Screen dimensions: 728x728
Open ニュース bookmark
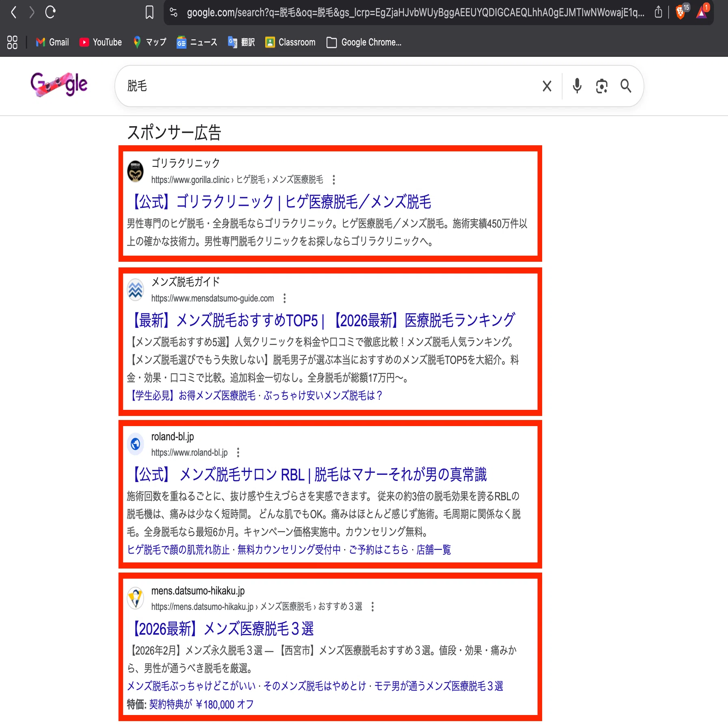tap(197, 42)
